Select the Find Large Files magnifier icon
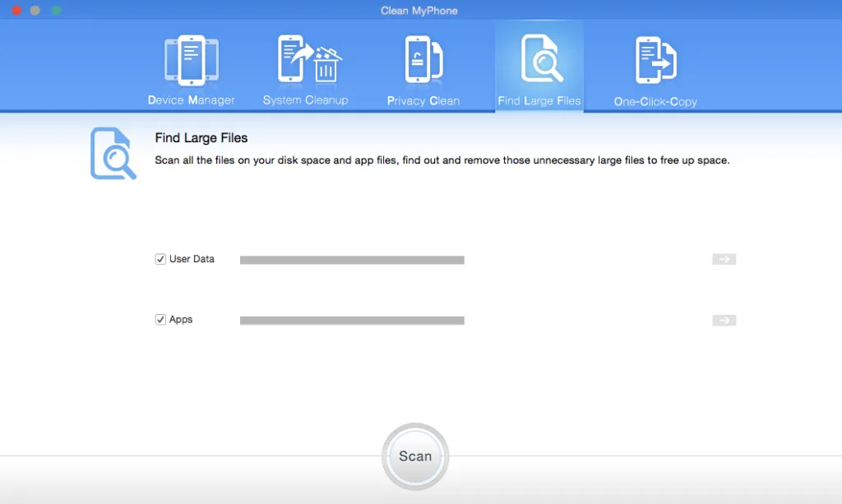 point(542,58)
